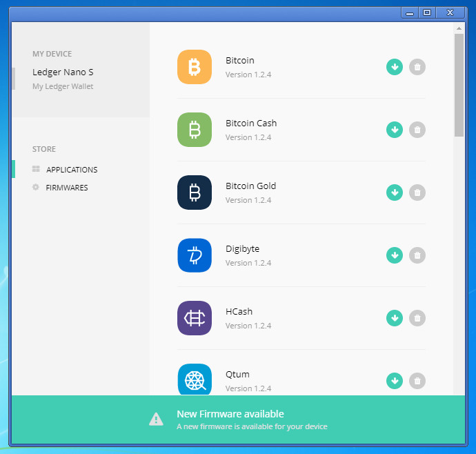Click the Qtum app logo

coord(195,379)
